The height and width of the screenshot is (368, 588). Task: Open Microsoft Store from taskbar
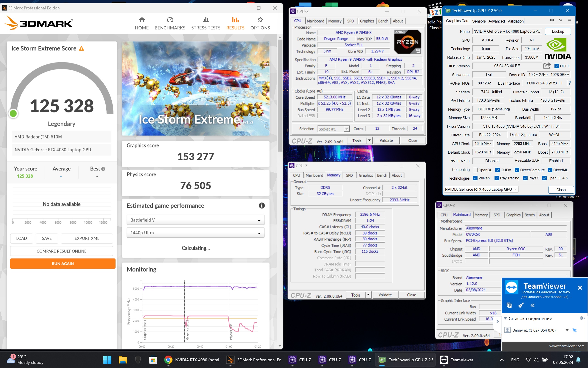pos(153,360)
